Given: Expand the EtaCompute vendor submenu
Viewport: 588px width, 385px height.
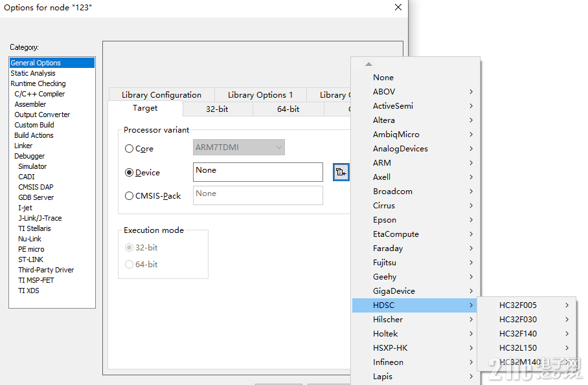Looking at the screenshot, I should 415,234.
